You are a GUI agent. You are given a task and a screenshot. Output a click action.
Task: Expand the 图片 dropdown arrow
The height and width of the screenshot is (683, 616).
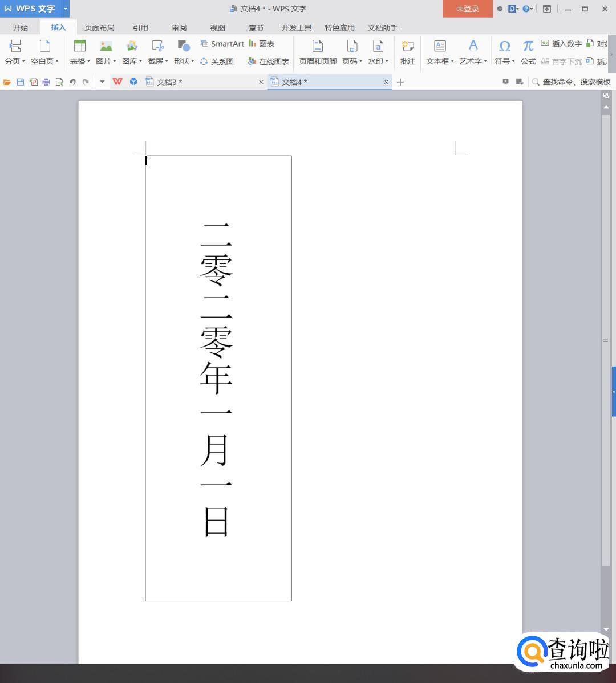coord(115,62)
